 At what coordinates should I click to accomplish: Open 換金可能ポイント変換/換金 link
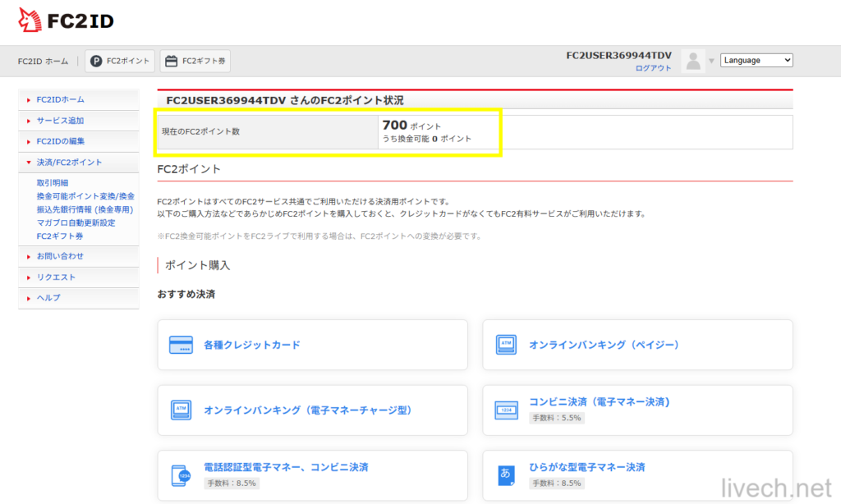point(85,196)
